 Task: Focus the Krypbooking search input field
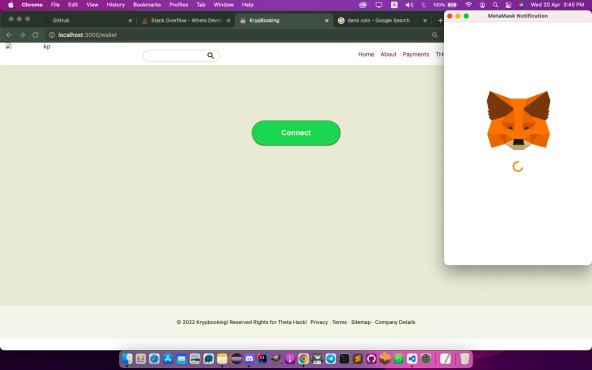pyautogui.click(x=181, y=56)
